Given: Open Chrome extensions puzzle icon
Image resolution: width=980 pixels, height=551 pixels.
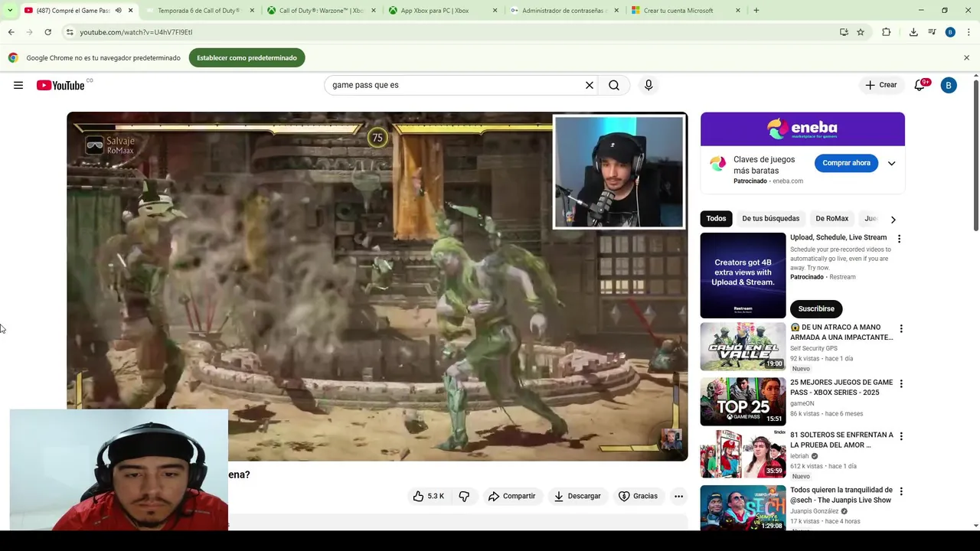Looking at the screenshot, I should coord(887,32).
